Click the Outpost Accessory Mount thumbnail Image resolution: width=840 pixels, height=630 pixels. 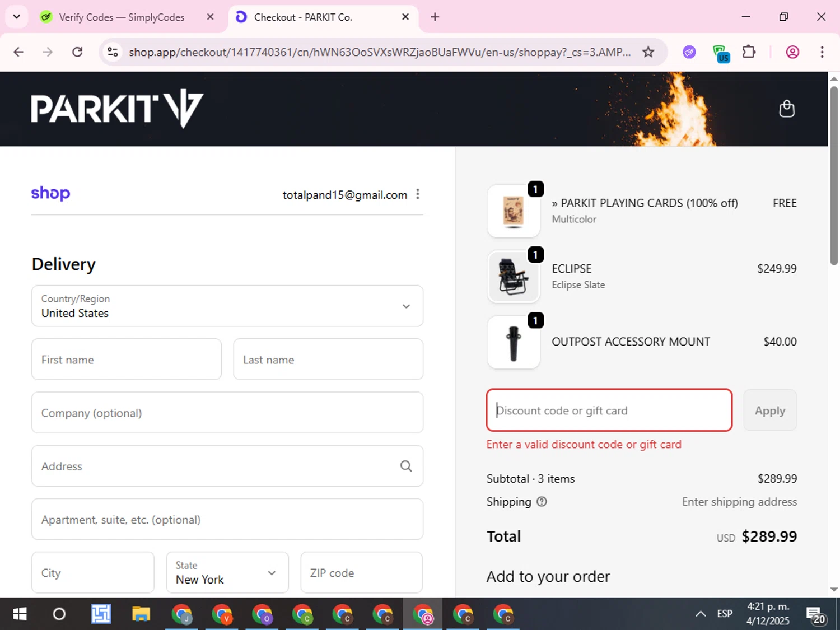pos(514,342)
